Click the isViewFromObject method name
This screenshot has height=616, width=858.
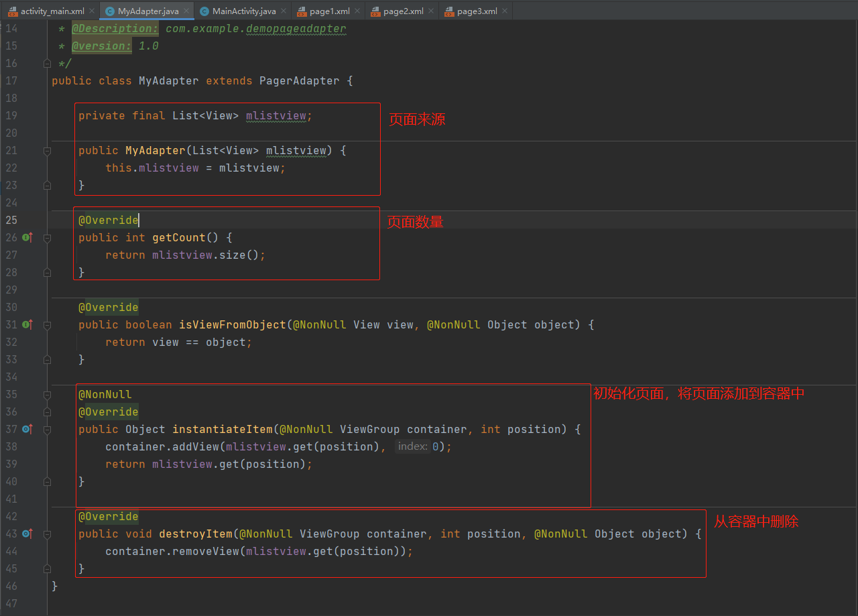pos(233,324)
